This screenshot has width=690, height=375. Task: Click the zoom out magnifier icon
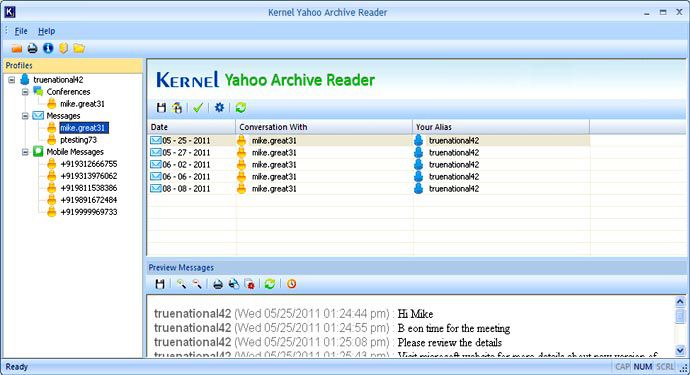click(x=197, y=284)
